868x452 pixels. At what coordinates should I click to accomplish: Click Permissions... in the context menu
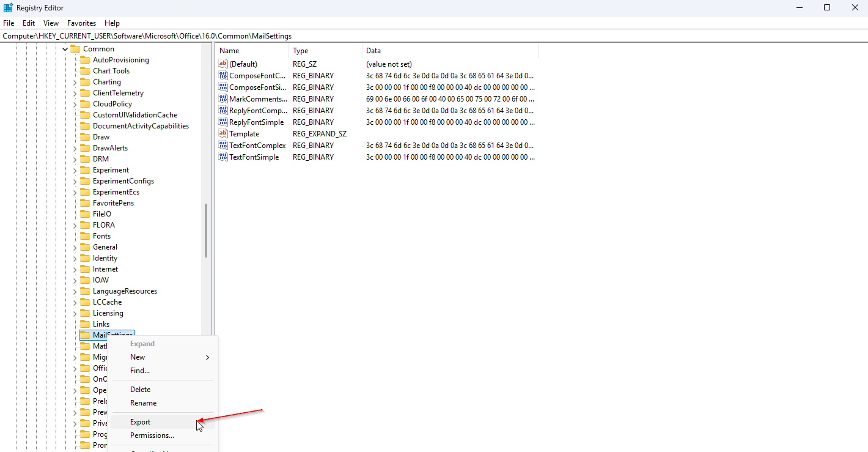coord(152,435)
